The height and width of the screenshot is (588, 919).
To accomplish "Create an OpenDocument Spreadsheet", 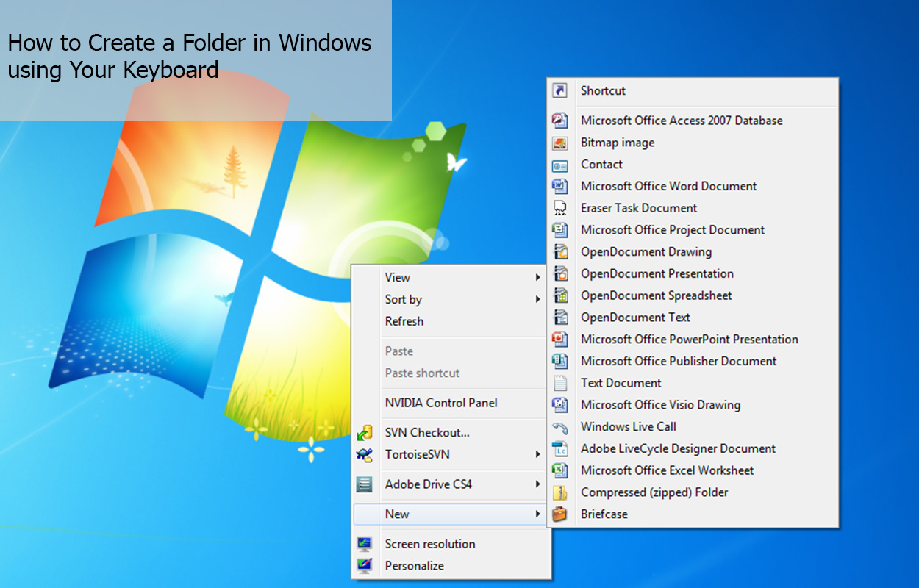I will pos(693,295).
